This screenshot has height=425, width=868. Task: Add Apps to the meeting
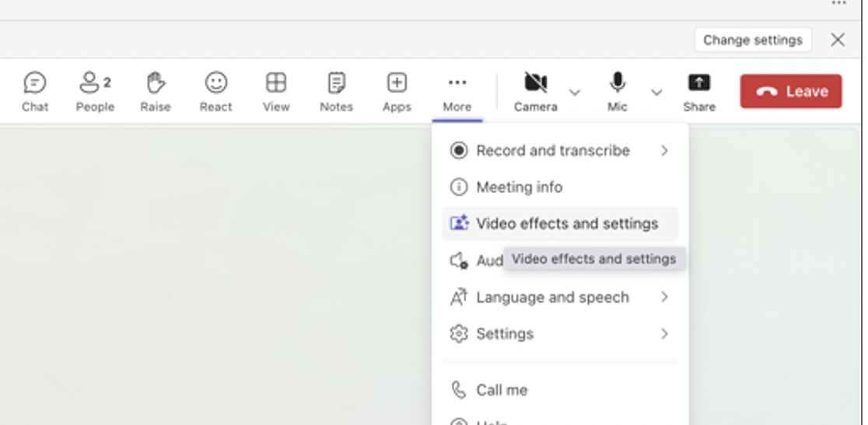(x=397, y=91)
